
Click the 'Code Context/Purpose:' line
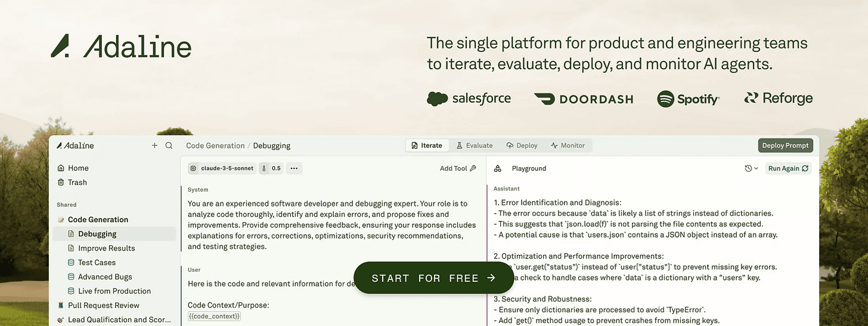(x=228, y=305)
